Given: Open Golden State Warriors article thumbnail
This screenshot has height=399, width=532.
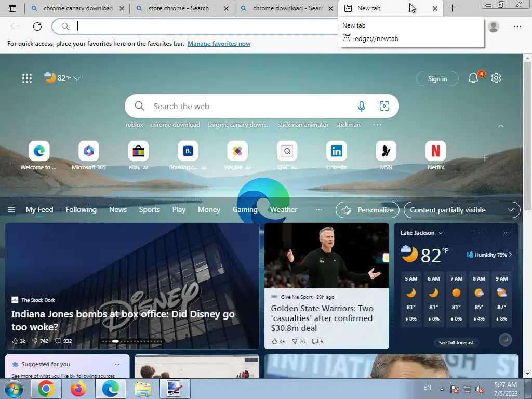Looking at the screenshot, I should tap(326, 256).
